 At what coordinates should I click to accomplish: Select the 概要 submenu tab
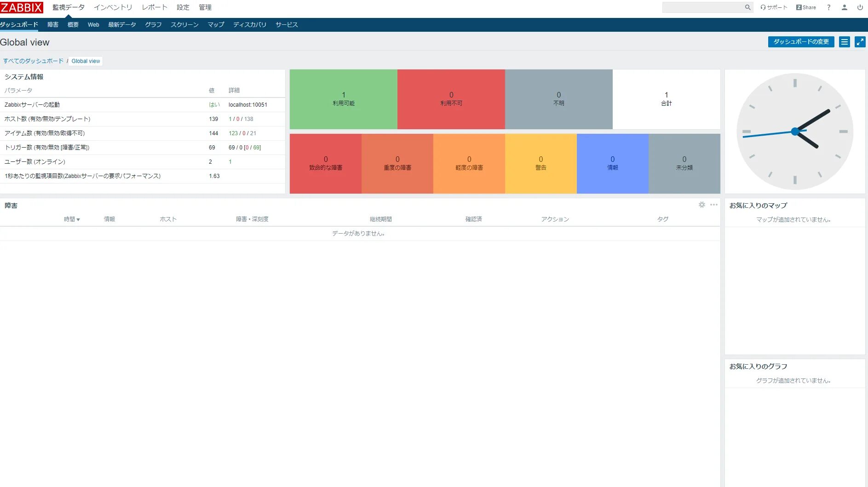click(x=73, y=25)
